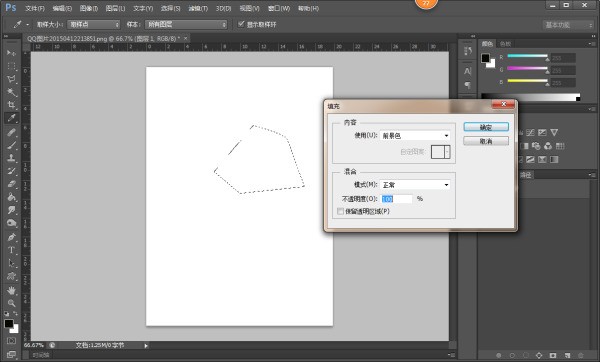This screenshot has height=362, width=600.
Task: Select the Paint Bucket tool
Action: pyautogui.click(x=11, y=197)
